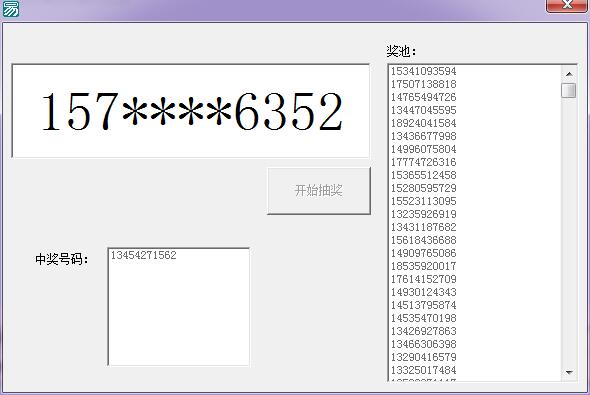Close the lottery window

tap(566, 5)
